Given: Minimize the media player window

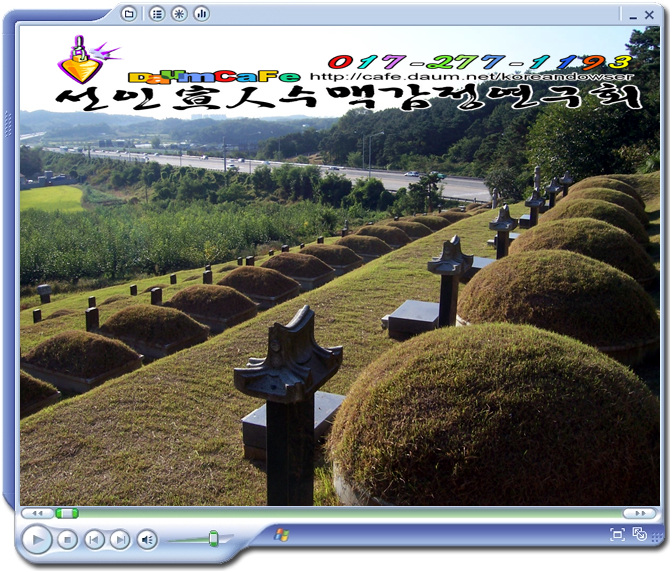Looking at the screenshot, I should click(x=633, y=16).
